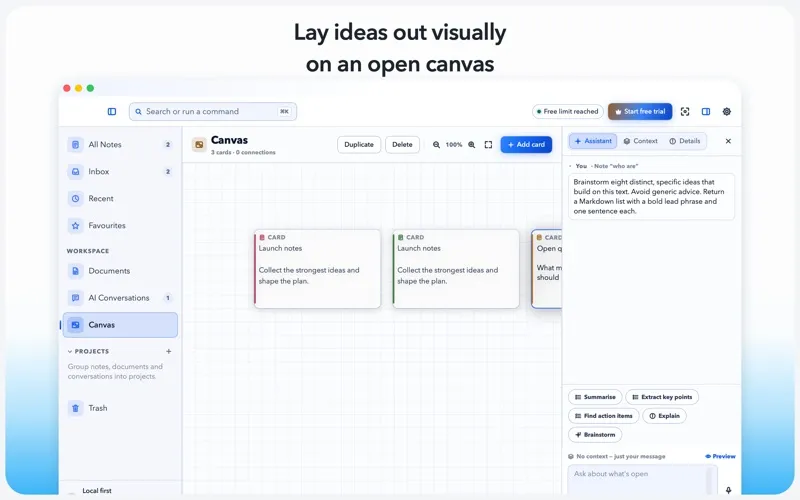Open AI Conversations in workspace

[120, 298]
